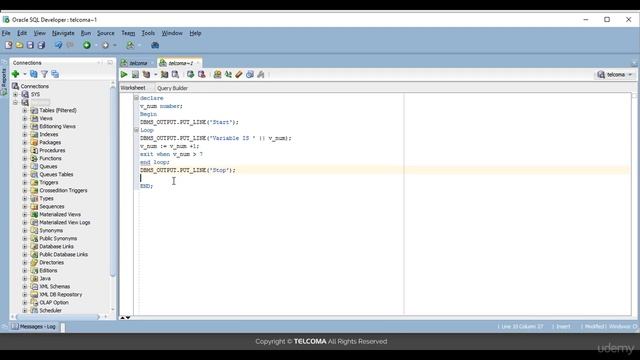Click the Refresh icon in Connections panel
The height and width of the screenshot is (360, 640).
[x=33, y=74]
